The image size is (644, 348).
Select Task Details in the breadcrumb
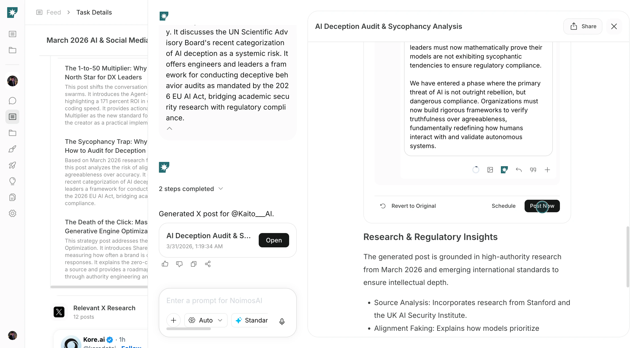(94, 12)
